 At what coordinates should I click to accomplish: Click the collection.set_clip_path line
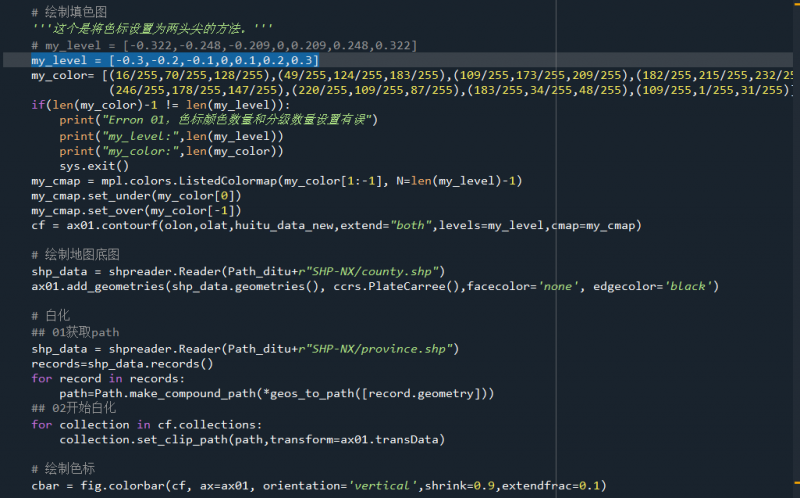[x=250, y=439]
